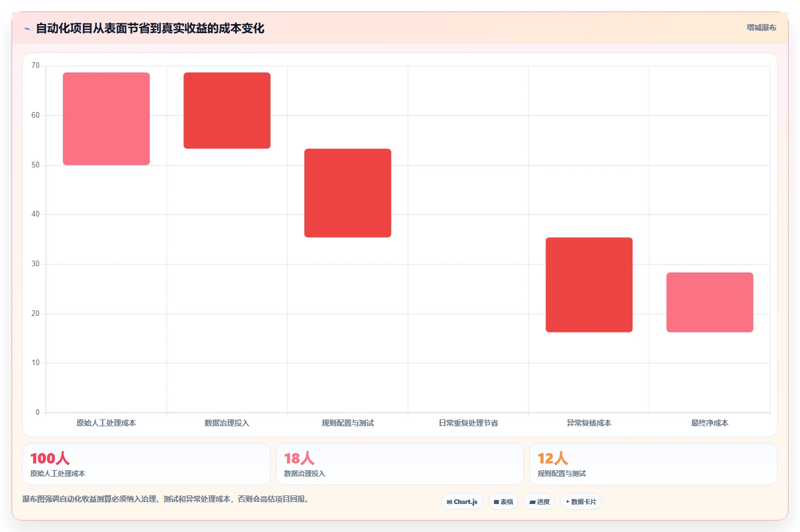
Task: Click x-axis label 原始人工处理成本
Action: pyautogui.click(x=106, y=423)
